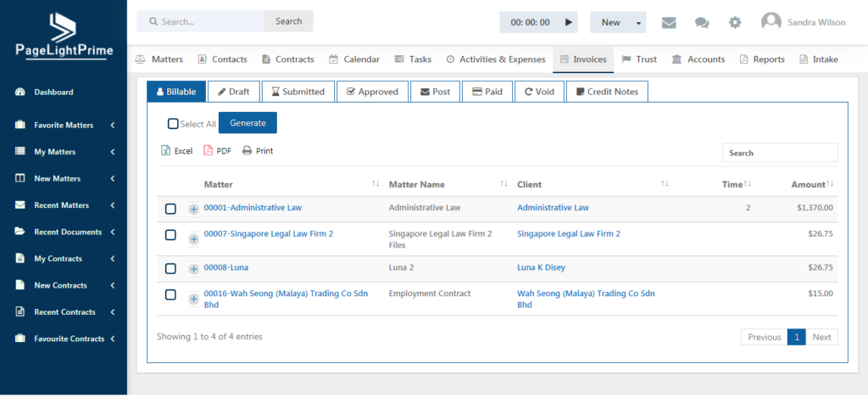Click the global Search input field
Viewport: 868px width, 398px height.
pos(200,21)
